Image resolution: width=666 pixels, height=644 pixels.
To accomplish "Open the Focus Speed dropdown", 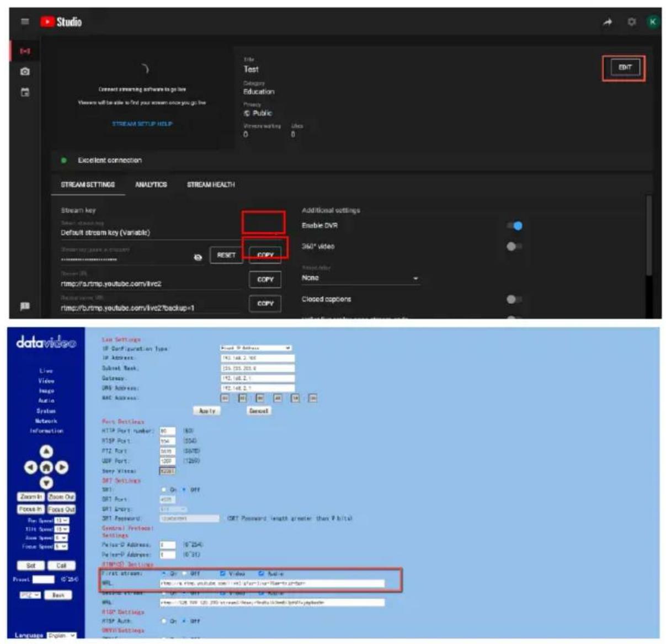I will coord(61,546).
